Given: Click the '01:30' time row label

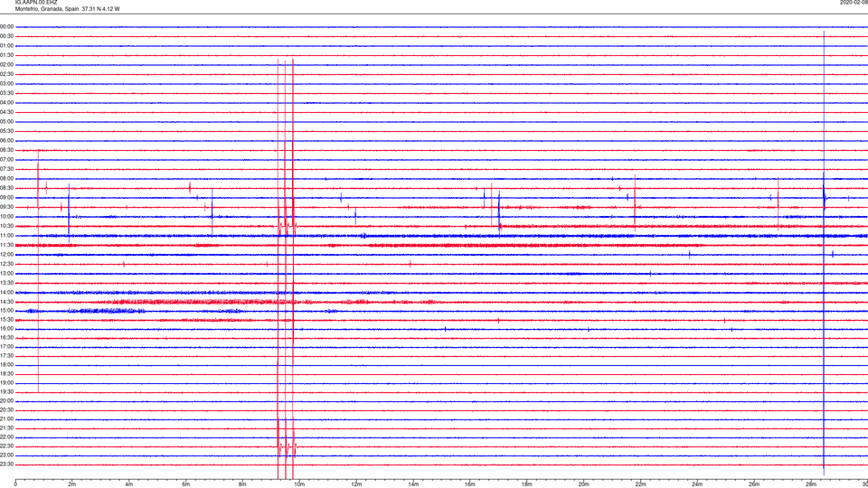Looking at the screenshot, I should [6, 55].
